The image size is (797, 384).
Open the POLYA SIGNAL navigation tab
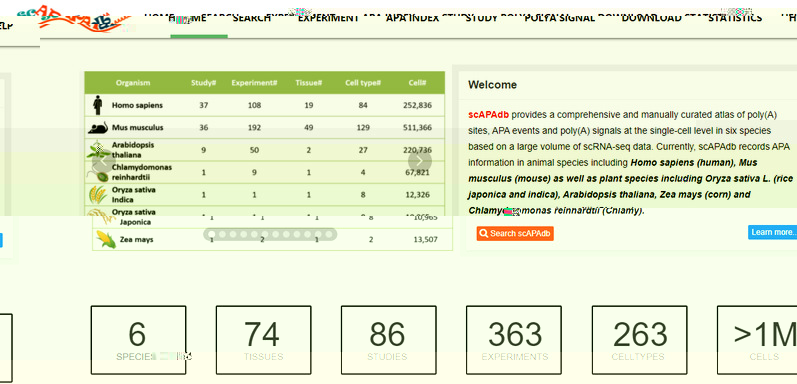pyautogui.click(x=560, y=18)
